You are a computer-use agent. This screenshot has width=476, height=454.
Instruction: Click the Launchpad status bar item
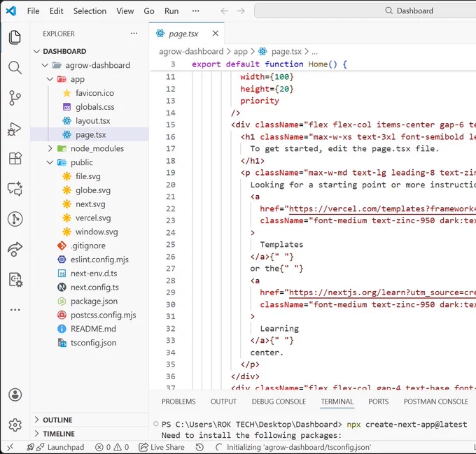[55, 447]
